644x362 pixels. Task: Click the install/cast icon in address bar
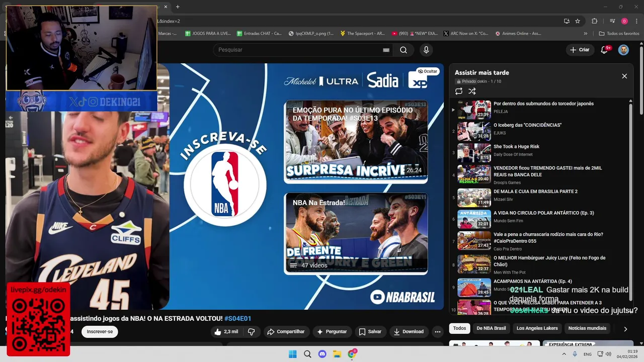tap(567, 21)
